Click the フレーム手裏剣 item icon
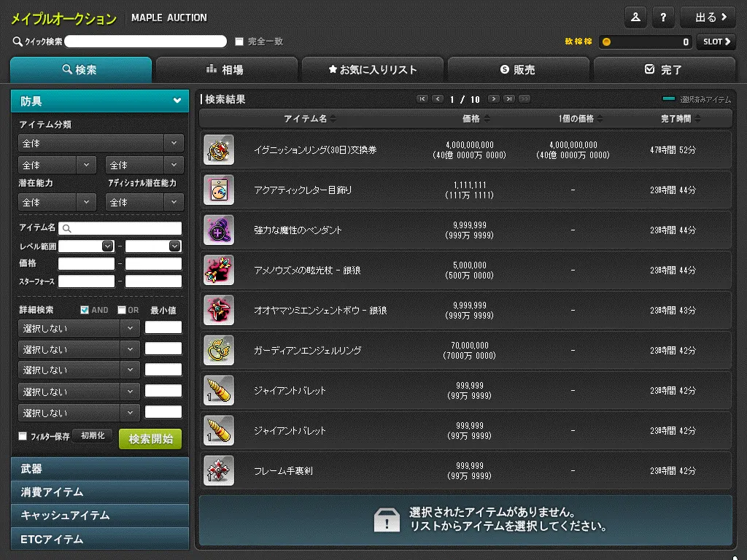The height and width of the screenshot is (560, 747). point(219,470)
